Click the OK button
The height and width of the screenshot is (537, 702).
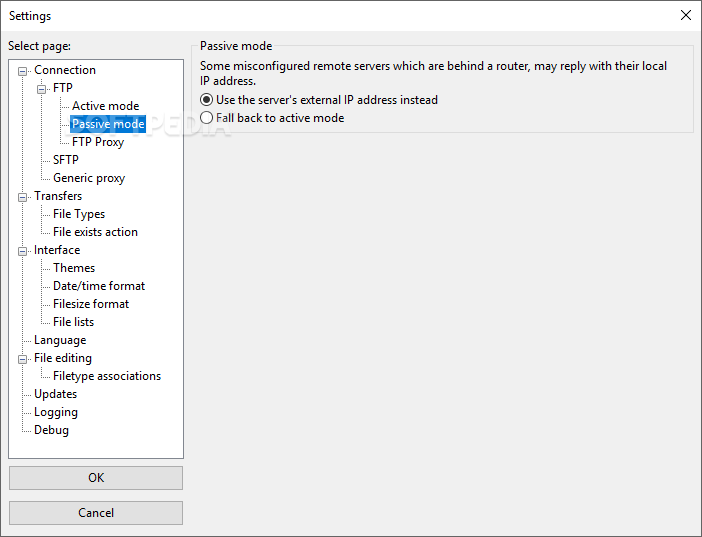pos(96,478)
